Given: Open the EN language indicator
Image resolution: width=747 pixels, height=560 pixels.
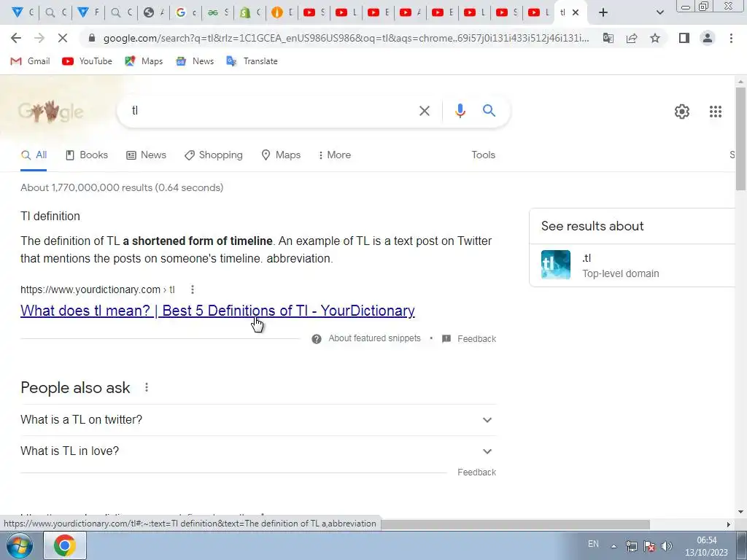Looking at the screenshot, I should (593, 544).
